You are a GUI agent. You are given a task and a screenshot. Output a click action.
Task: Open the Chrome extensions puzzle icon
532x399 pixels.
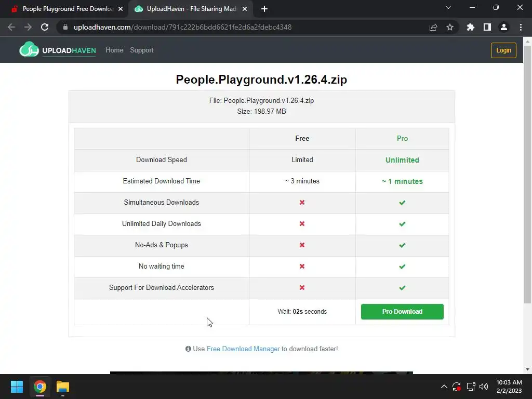point(471,27)
